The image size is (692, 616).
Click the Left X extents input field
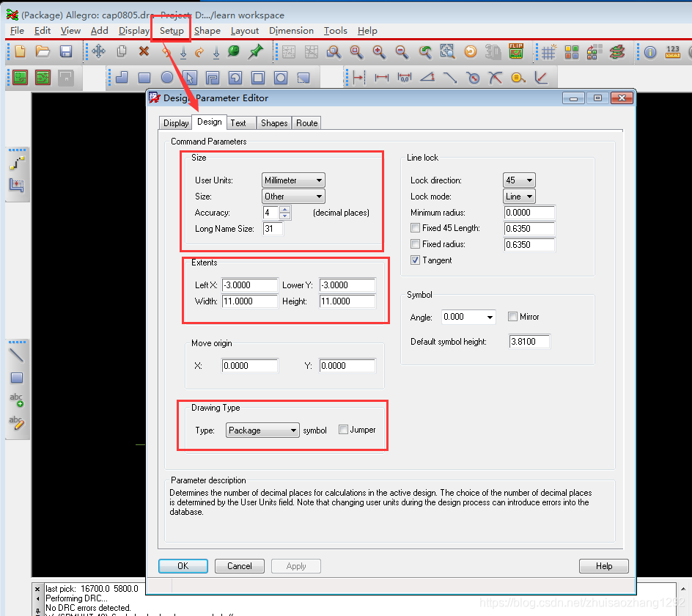tap(250, 285)
